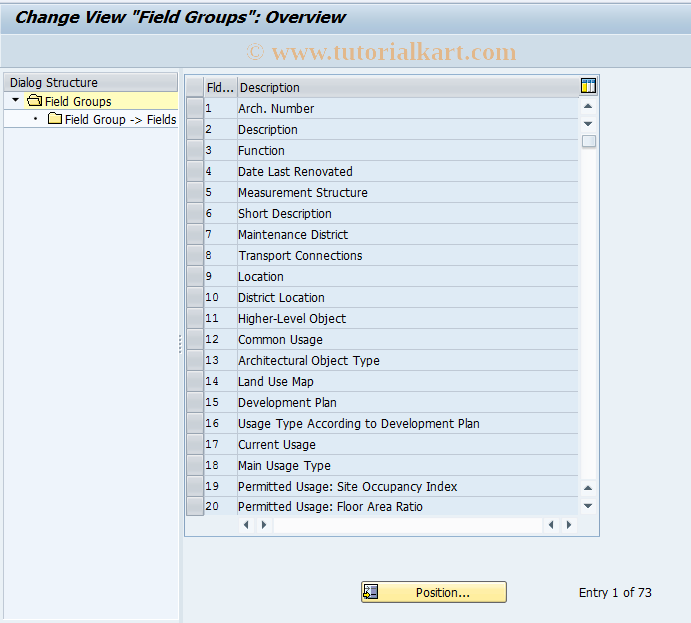
Task: Select the row marker for Development Plan row 15
Action: point(195,402)
